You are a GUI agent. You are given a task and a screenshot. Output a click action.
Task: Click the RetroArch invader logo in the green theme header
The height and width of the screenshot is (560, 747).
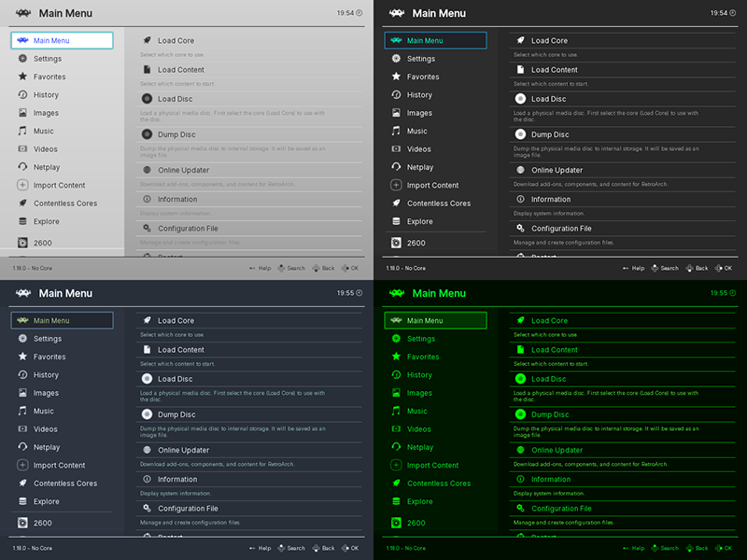[x=396, y=293]
